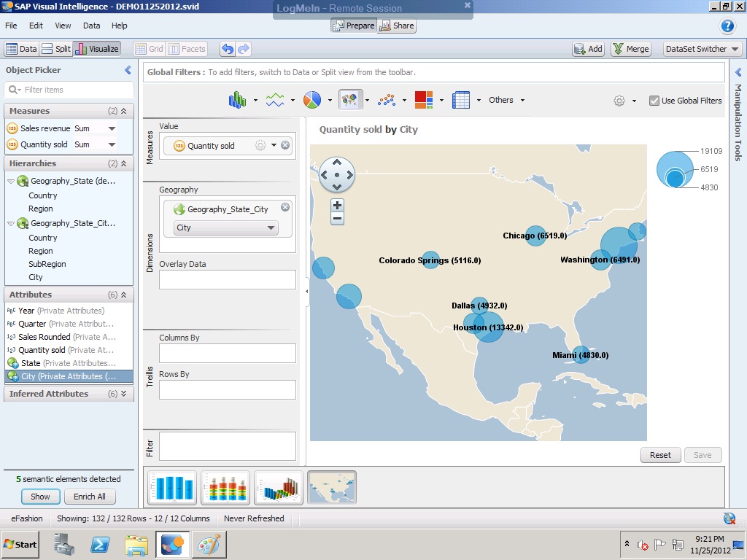Switch to Data view
The height and width of the screenshot is (560, 747).
click(x=21, y=49)
